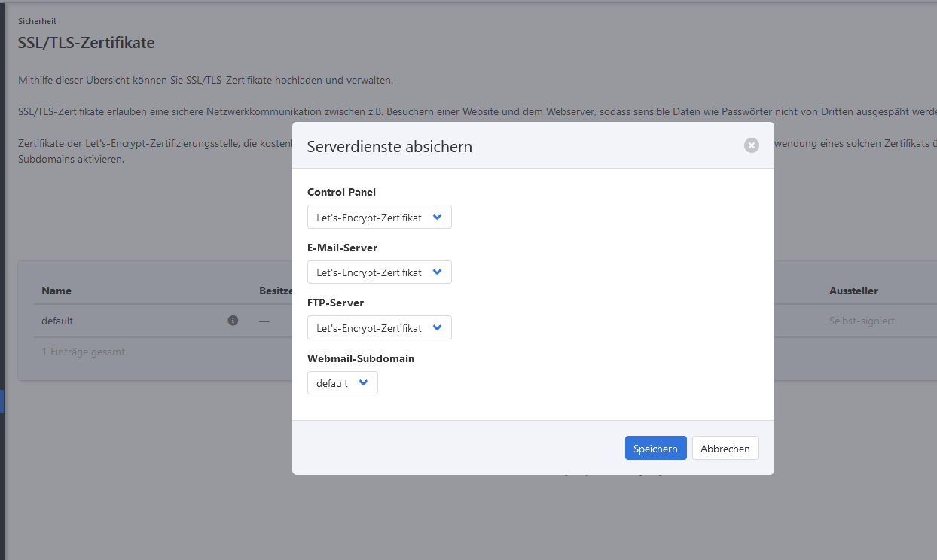Click the Selbst-signiert issuer cell
Image resolution: width=937 pixels, height=560 pixels.
tap(862, 321)
